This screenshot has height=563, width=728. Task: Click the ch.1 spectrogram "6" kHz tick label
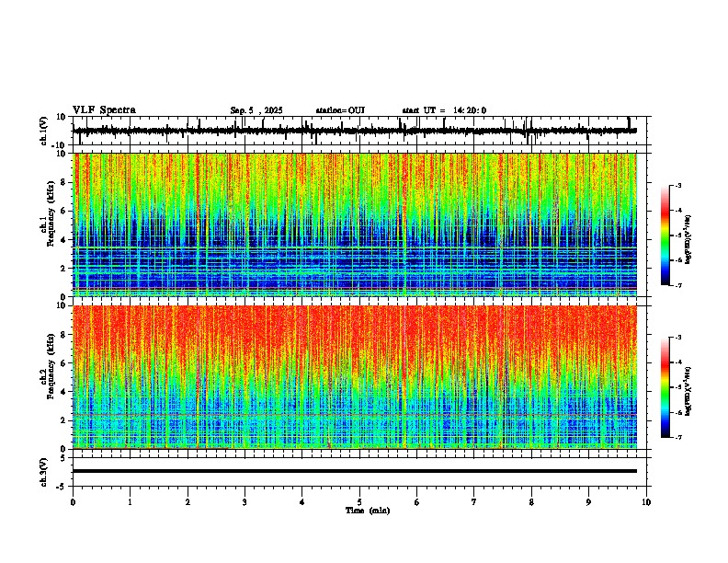point(63,211)
